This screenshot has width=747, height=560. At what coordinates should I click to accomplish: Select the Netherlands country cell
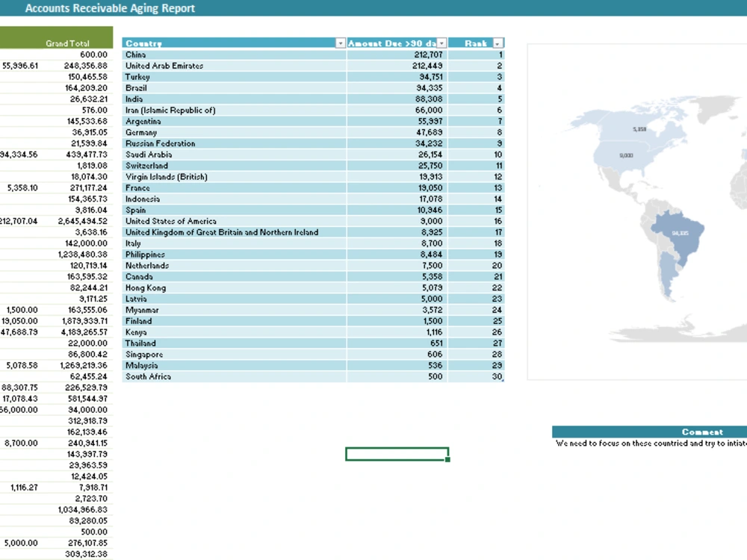(x=234, y=266)
